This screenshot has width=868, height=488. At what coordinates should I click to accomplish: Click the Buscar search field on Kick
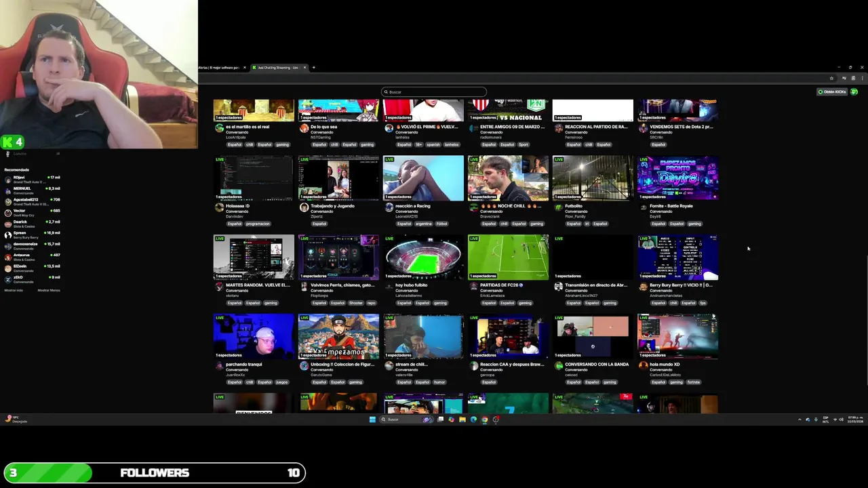point(434,91)
